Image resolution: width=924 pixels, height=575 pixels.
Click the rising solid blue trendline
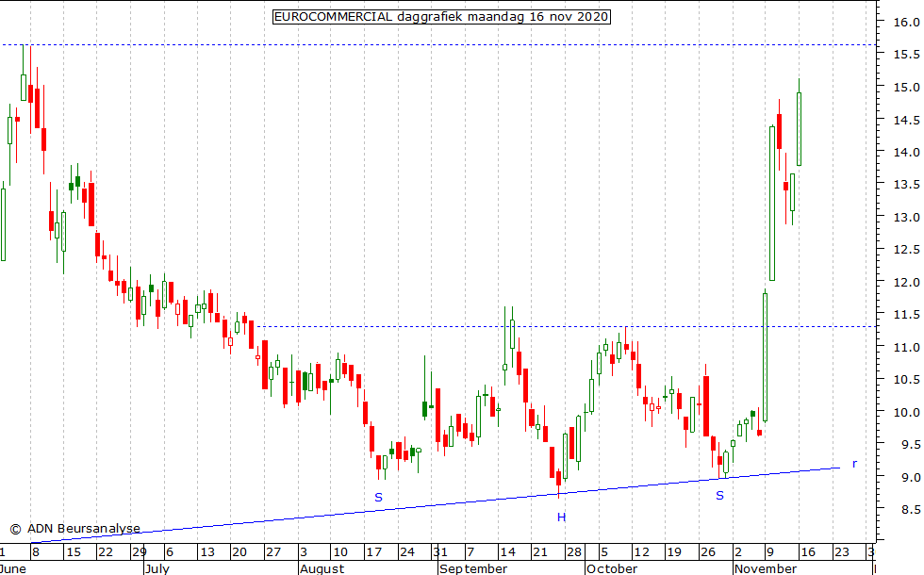[436, 505]
